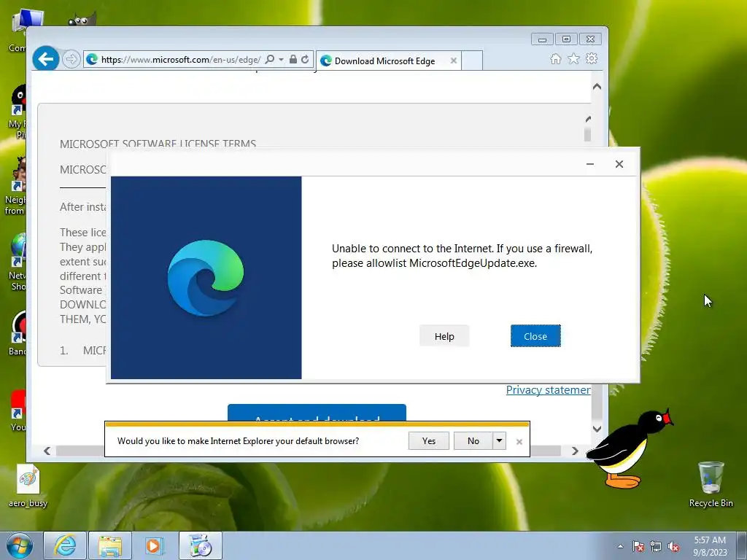Screen dimensions: 747x560
Task: Open Favorites with the star icon
Action: coord(573,58)
